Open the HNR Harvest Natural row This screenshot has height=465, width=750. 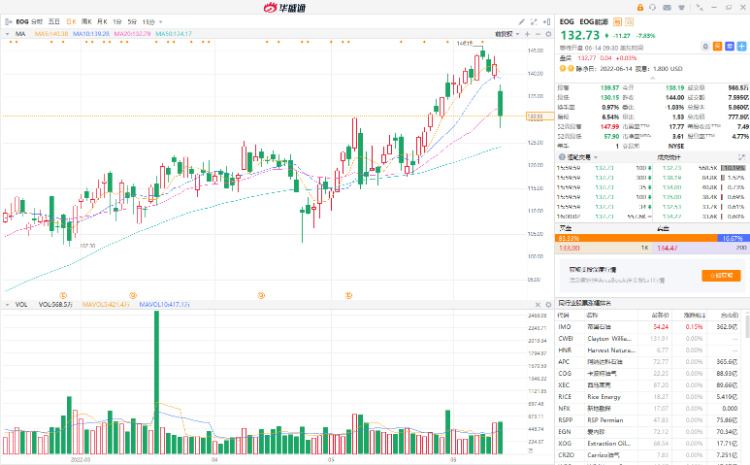(649, 350)
